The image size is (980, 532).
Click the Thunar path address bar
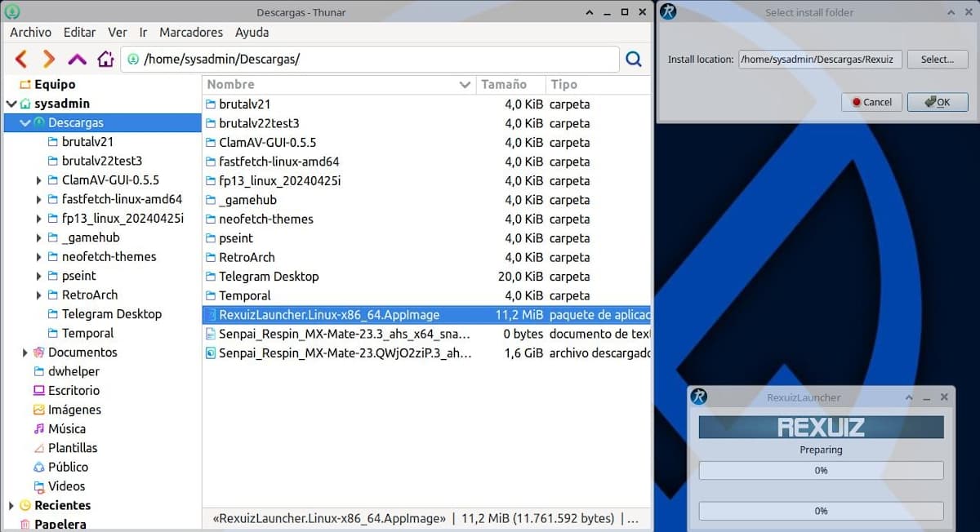coord(370,59)
